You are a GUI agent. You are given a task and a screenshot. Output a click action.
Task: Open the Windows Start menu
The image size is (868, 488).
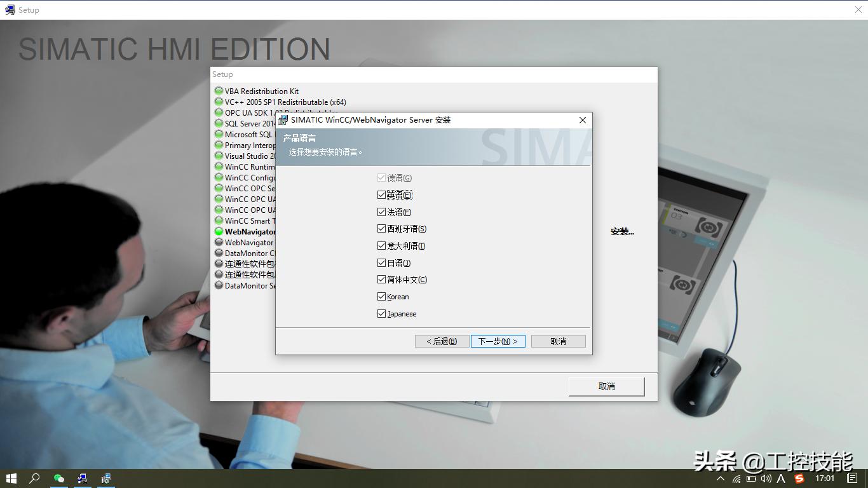[12, 478]
